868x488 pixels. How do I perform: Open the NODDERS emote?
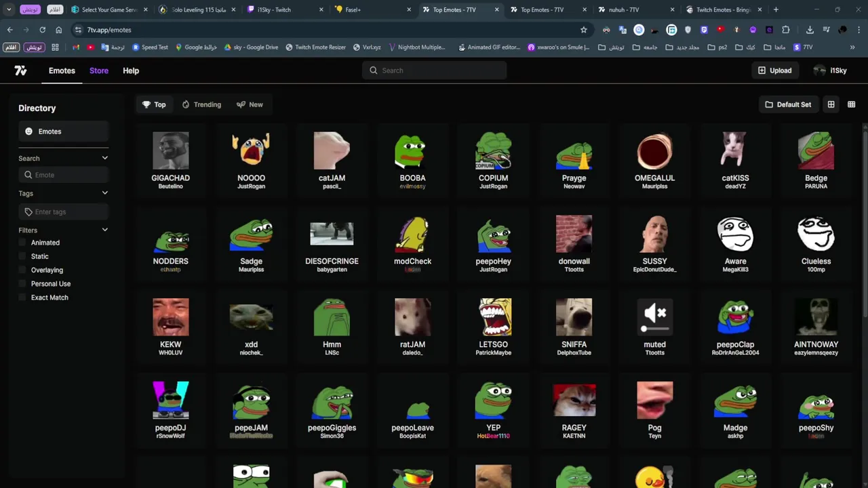click(x=170, y=243)
